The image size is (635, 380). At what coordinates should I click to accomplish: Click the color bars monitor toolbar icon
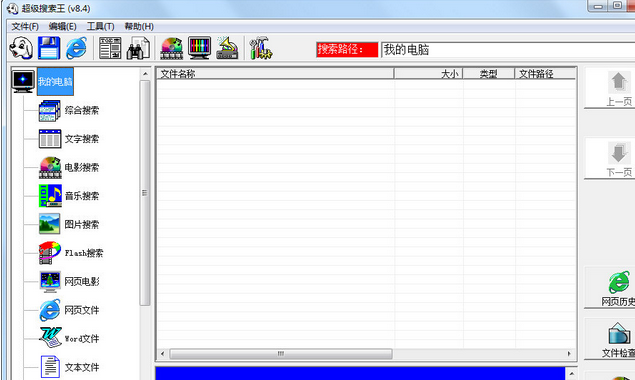coord(199,48)
